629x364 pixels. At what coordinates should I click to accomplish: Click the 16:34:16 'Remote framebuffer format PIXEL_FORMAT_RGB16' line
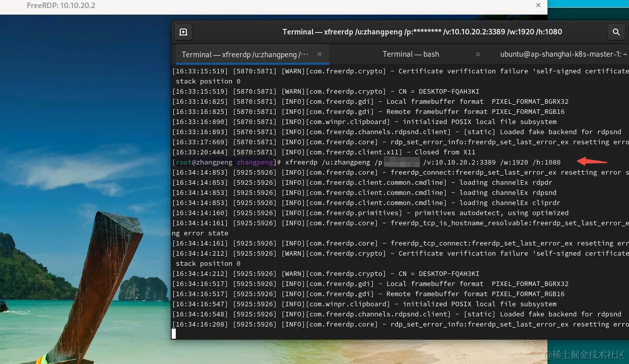point(368,294)
